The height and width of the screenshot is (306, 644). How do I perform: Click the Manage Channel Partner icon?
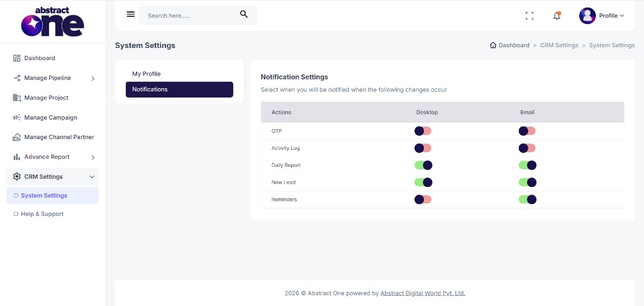17,137
